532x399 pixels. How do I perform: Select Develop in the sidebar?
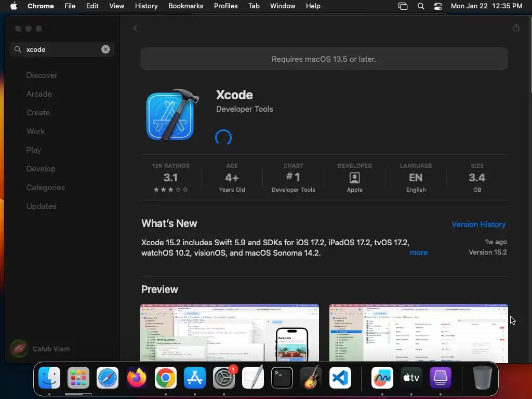[x=41, y=169]
